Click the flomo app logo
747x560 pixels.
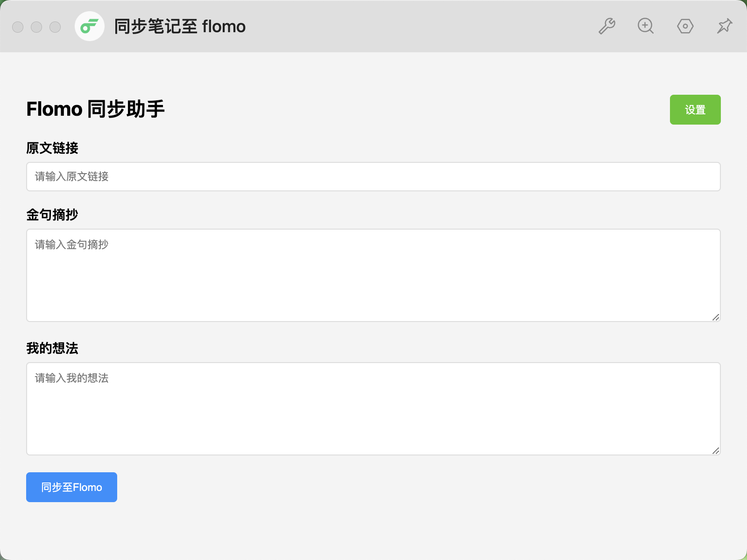pyautogui.click(x=90, y=26)
